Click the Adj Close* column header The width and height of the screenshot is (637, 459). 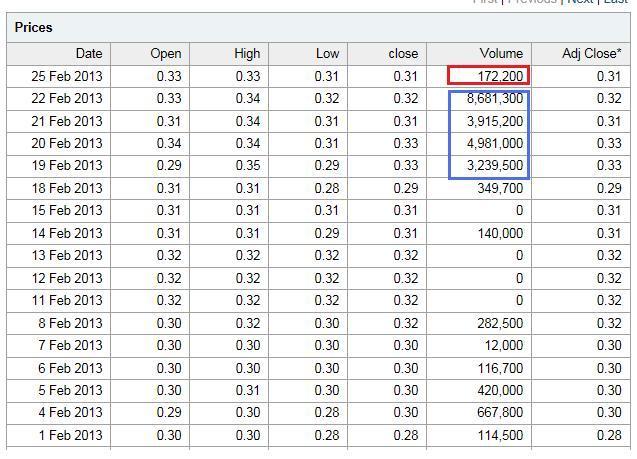point(581,54)
